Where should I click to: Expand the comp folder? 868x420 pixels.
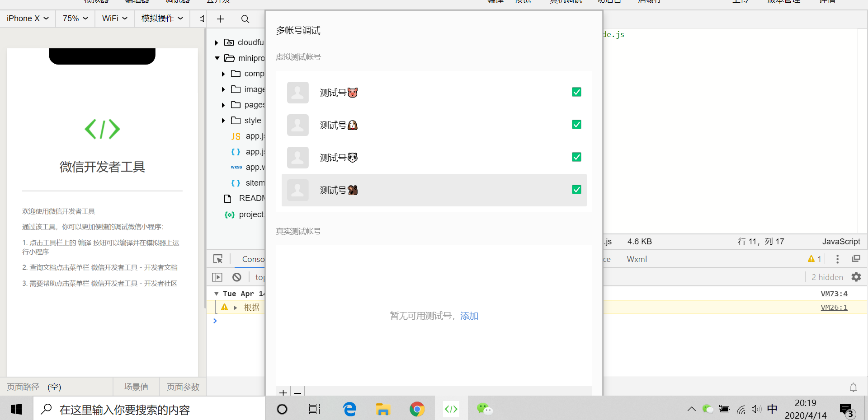pyautogui.click(x=223, y=74)
